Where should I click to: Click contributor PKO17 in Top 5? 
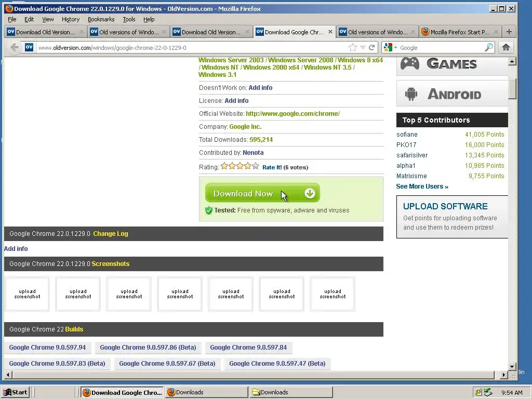[406, 145]
